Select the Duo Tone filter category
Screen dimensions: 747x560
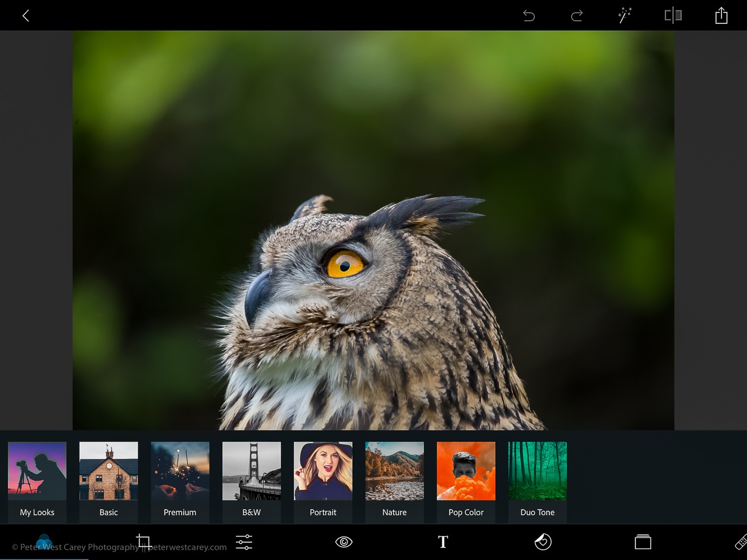point(537,481)
